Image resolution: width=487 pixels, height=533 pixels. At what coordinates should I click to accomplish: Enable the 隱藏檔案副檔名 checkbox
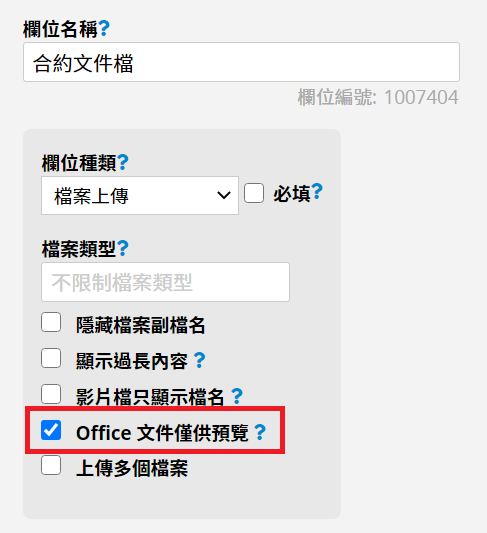[x=51, y=322]
